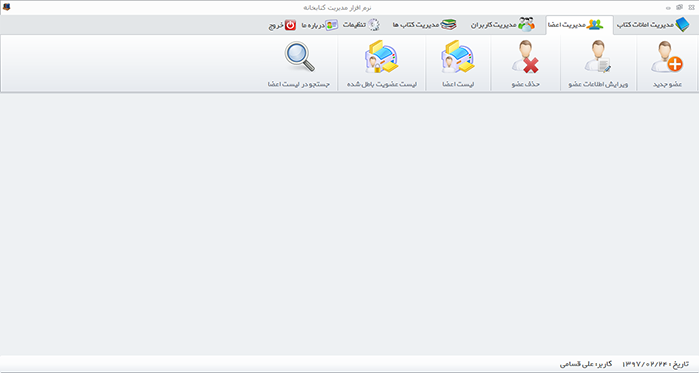The image size is (699, 373).
Task: Open لیست عضویت باطل شده (cancelled memberships)
Action: click(382, 63)
